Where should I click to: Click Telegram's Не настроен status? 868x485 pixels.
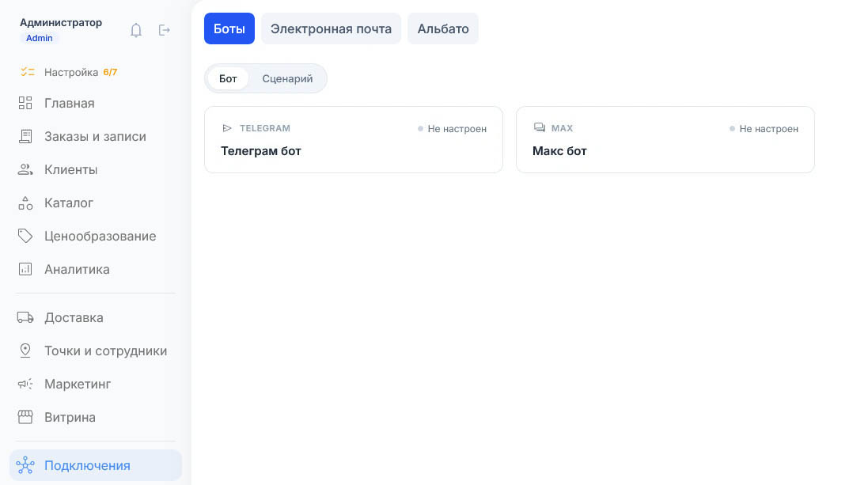click(453, 128)
